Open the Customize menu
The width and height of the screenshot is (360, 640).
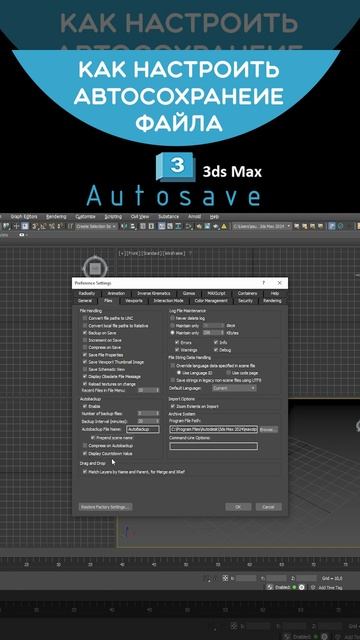point(85,216)
